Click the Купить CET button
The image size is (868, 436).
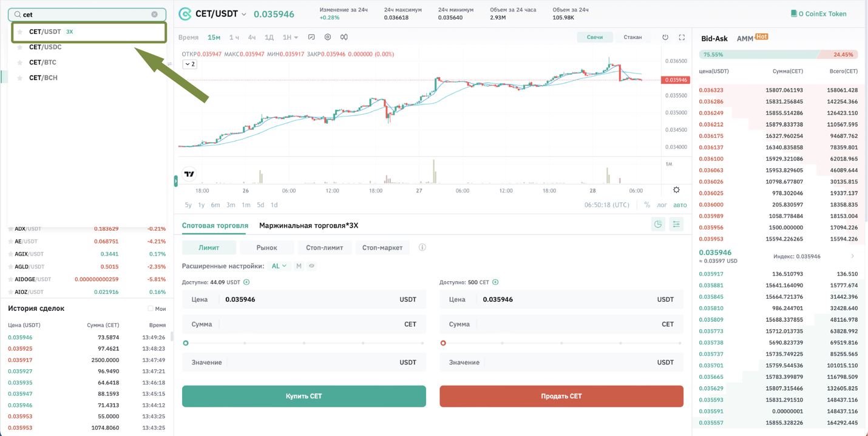(x=304, y=396)
